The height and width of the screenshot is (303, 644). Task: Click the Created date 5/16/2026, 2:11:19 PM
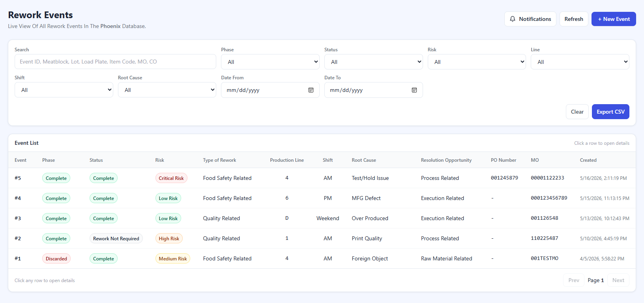pyautogui.click(x=603, y=178)
